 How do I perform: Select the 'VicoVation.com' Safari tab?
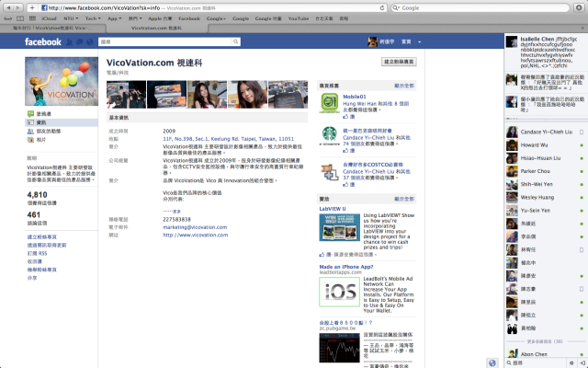click(x=156, y=29)
